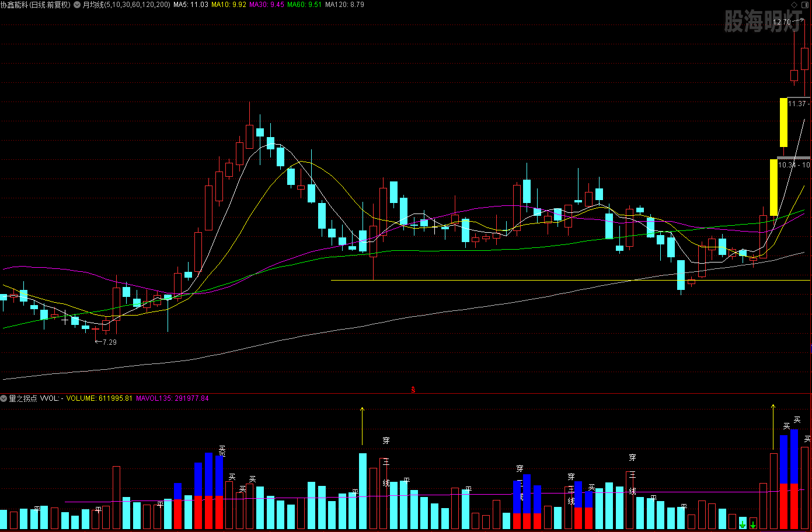Viewport: 812px width, 532px height.
Task: Click the 7.29 low price arrow label
Action: (106, 342)
